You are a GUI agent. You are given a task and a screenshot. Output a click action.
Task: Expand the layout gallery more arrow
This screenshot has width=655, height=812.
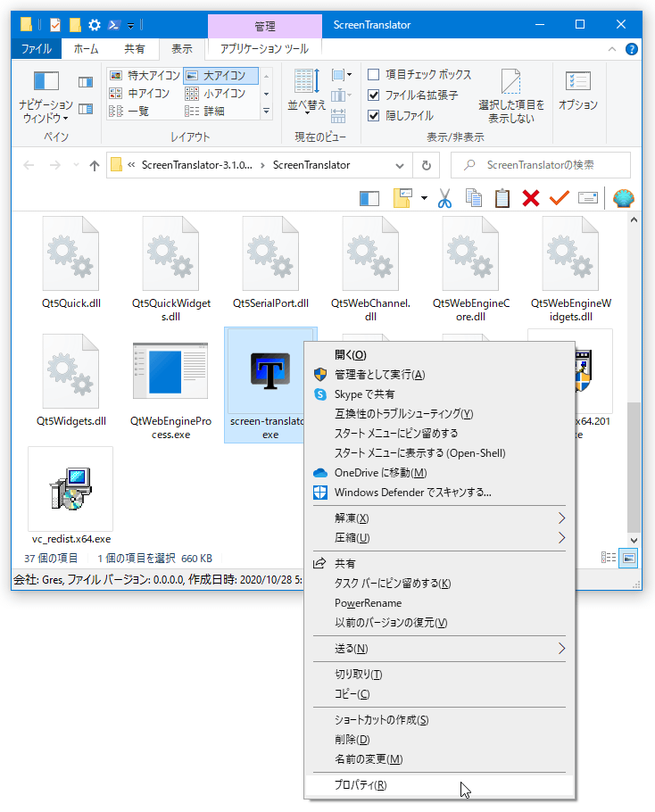click(x=266, y=111)
